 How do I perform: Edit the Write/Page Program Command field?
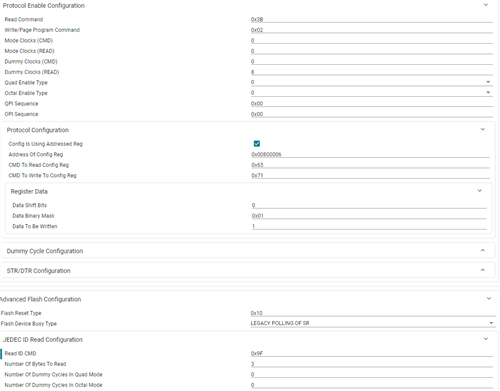[371, 30]
